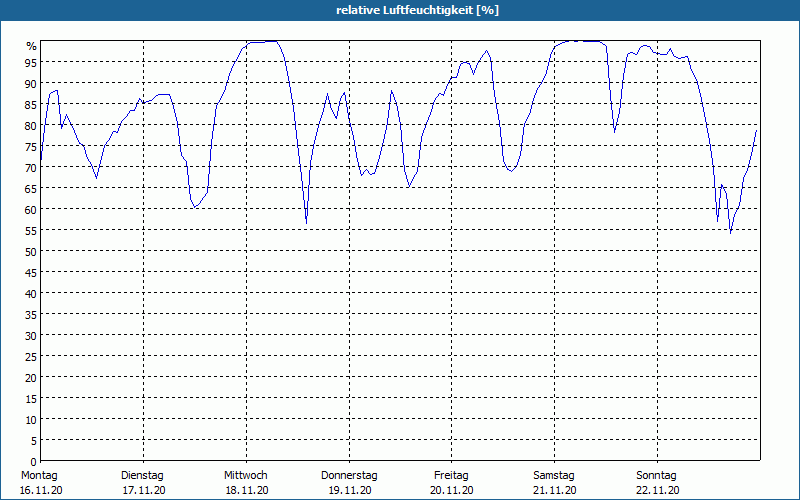Click the '25' y-axis value

[31, 357]
